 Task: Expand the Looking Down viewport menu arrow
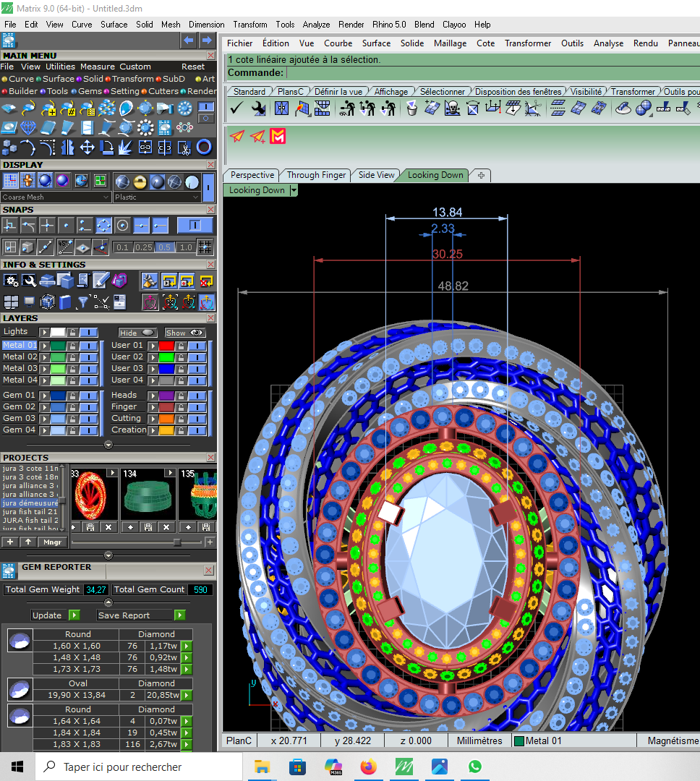pyautogui.click(x=293, y=190)
